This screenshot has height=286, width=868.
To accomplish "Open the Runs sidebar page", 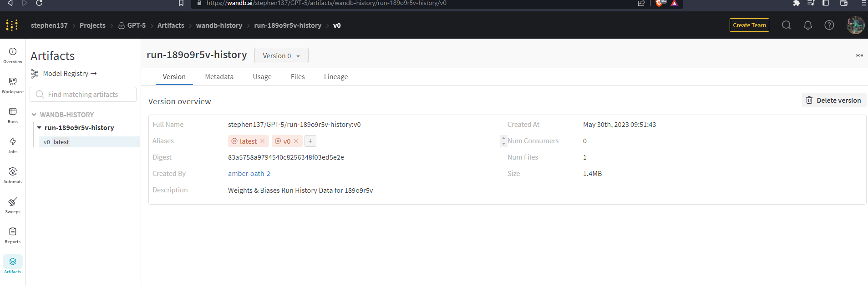I will 13,115.
